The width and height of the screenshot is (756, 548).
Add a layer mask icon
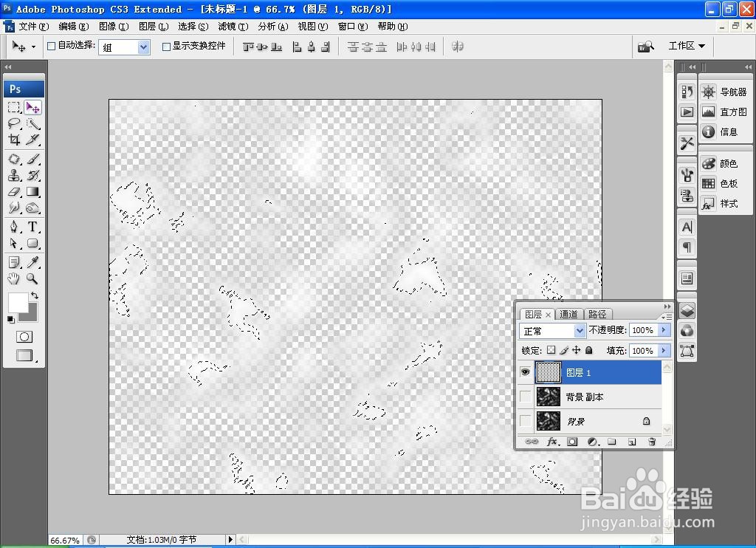[x=572, y=442]
